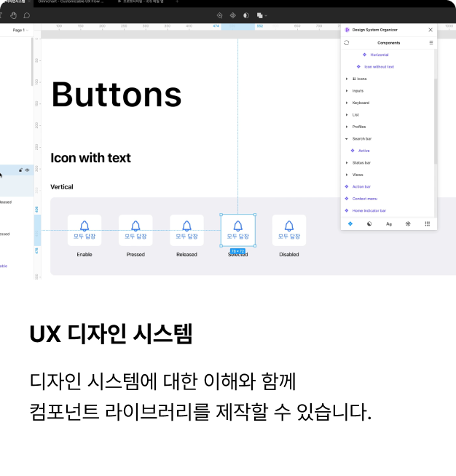Select the Hand tool in toolbar

[x=13, y=15]
